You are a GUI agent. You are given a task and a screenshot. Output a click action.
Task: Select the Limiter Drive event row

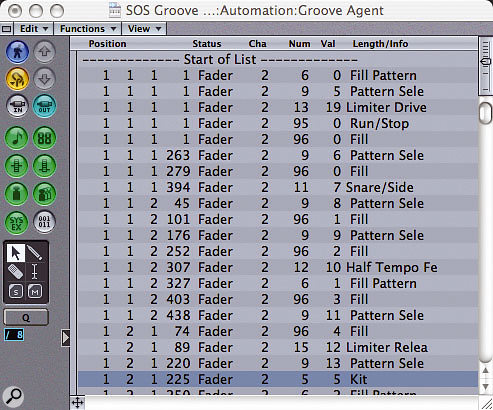pos(278,107)
